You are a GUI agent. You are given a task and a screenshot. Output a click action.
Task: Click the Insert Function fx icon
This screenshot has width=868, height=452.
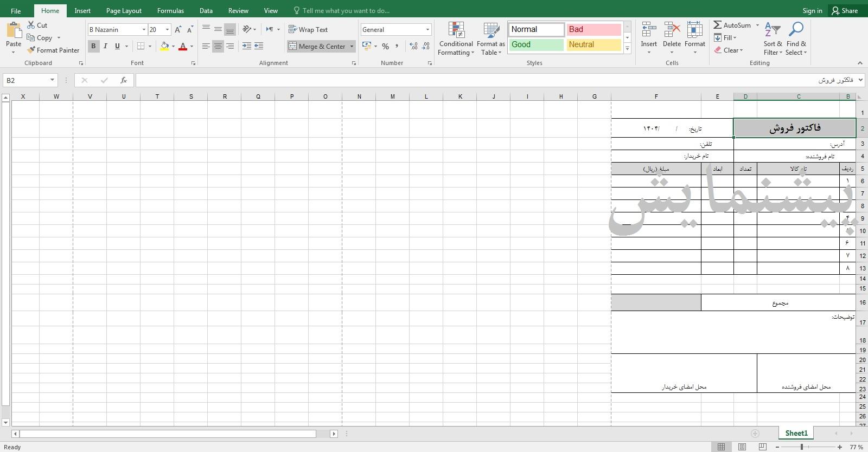124,80
